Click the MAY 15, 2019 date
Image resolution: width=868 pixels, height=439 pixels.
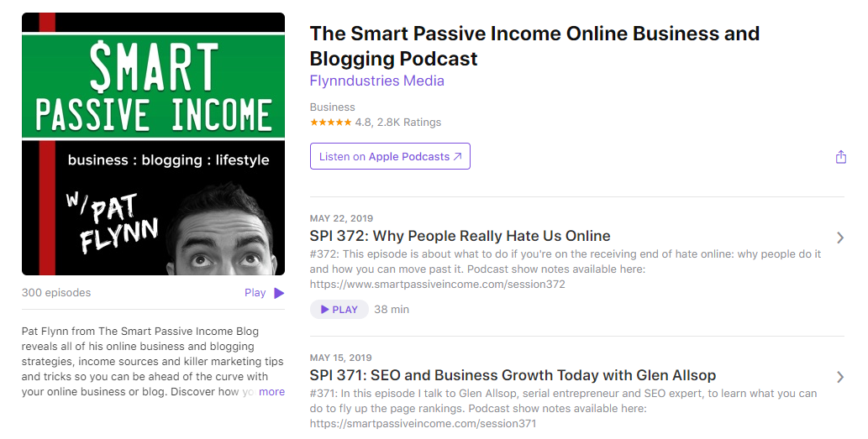tap(341, 358)
